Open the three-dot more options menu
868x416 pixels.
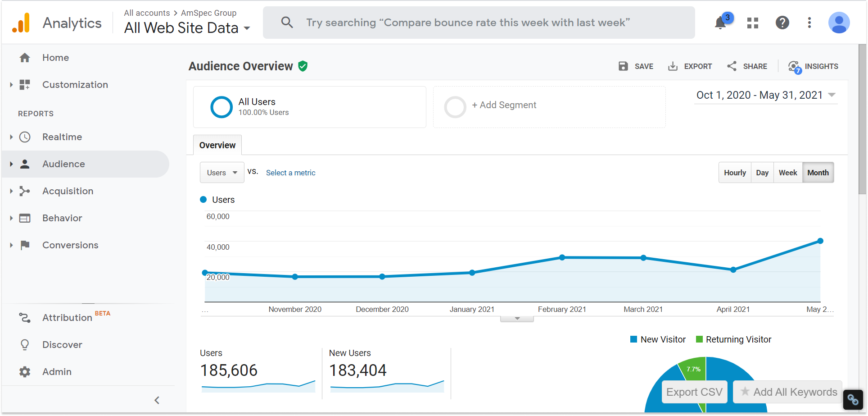(x=809, y=23)
